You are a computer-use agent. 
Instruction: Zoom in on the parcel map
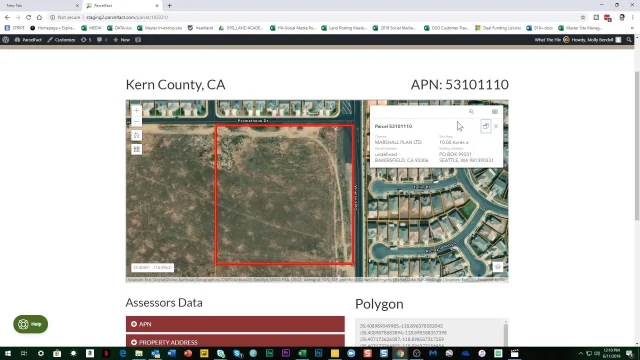[136, 110]
